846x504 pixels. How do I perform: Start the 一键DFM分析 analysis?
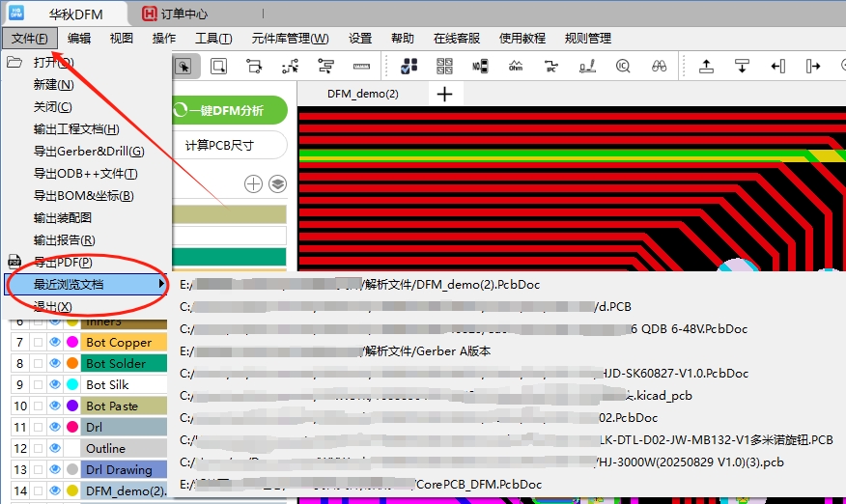tap(230, 111)
